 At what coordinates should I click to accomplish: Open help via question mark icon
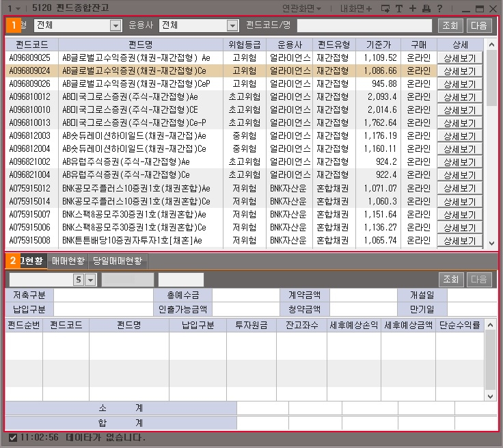click(440, 9)
